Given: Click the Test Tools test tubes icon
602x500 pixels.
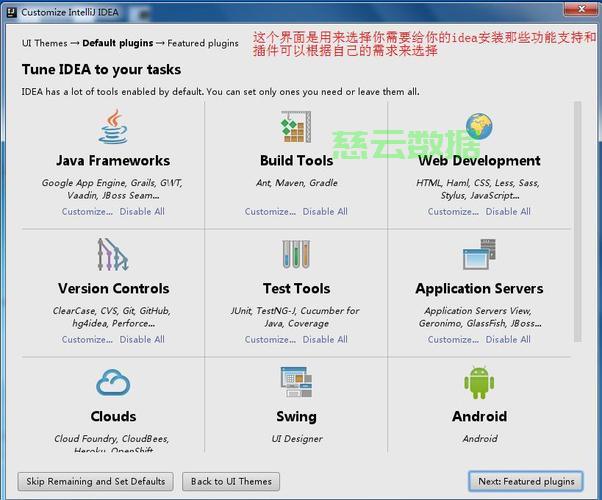Looking at the screenshot, I should coord(296,254).
